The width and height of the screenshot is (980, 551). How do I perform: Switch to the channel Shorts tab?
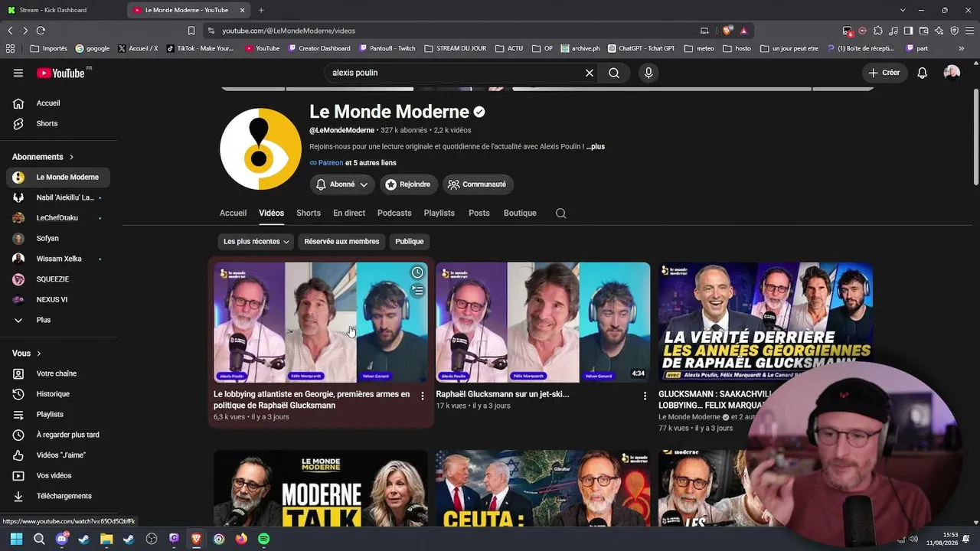(x=309, y=214)
